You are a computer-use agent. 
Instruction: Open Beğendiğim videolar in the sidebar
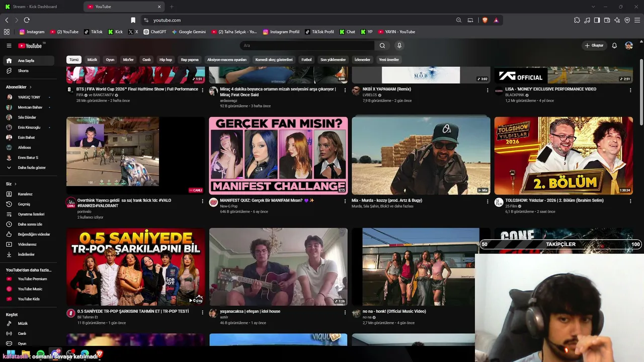29,234
